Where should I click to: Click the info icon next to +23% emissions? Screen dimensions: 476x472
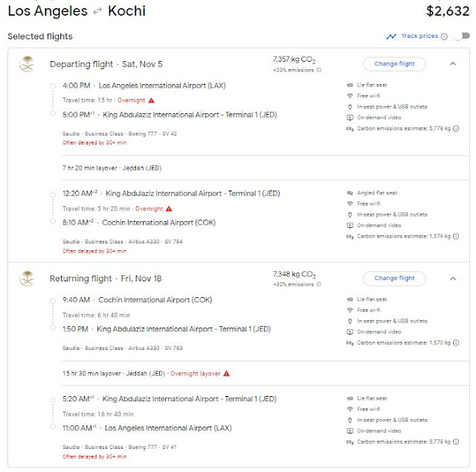(x=319, y=70)
